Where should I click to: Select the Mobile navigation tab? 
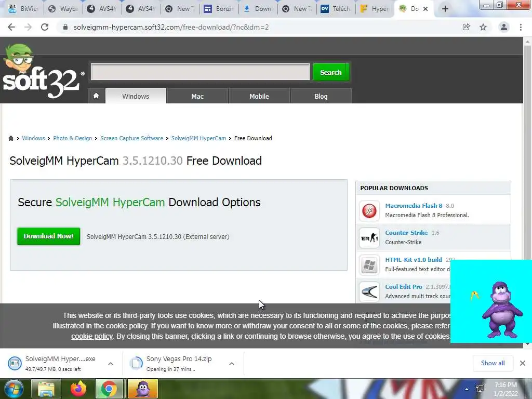point(259,96)
